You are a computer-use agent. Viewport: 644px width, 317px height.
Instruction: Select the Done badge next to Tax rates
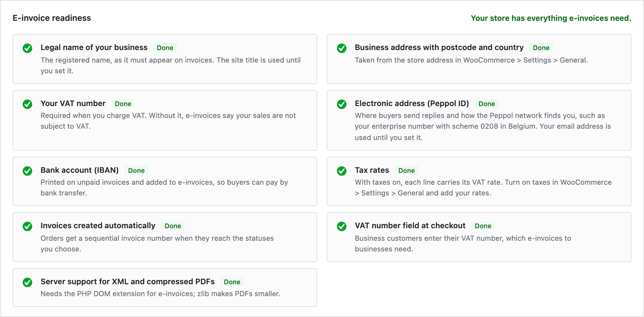pos(407,170)
